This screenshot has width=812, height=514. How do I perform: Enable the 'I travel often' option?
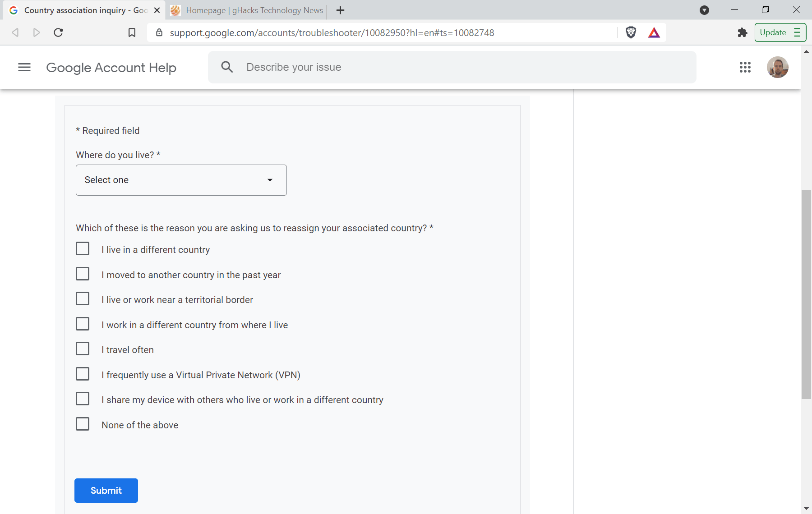point(83,348)
